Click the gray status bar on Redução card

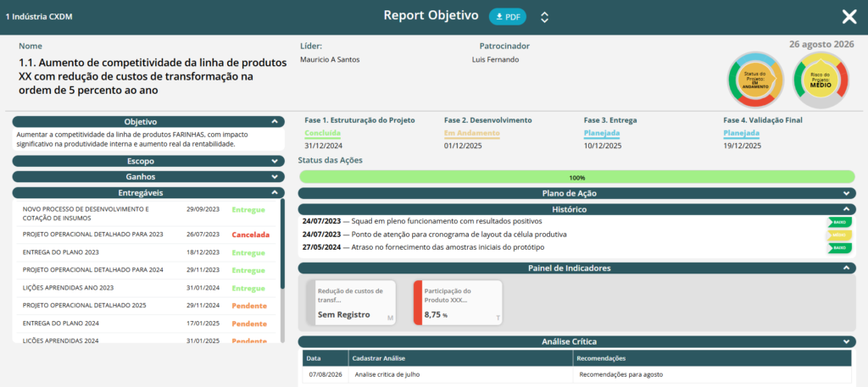point(310,303)
